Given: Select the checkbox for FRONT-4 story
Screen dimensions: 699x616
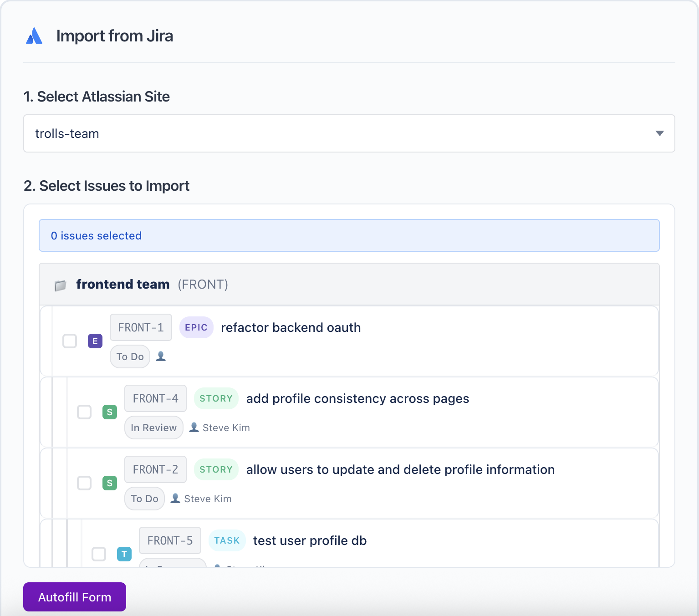Looking at the screenshot, I should click(x=84, y=412).
